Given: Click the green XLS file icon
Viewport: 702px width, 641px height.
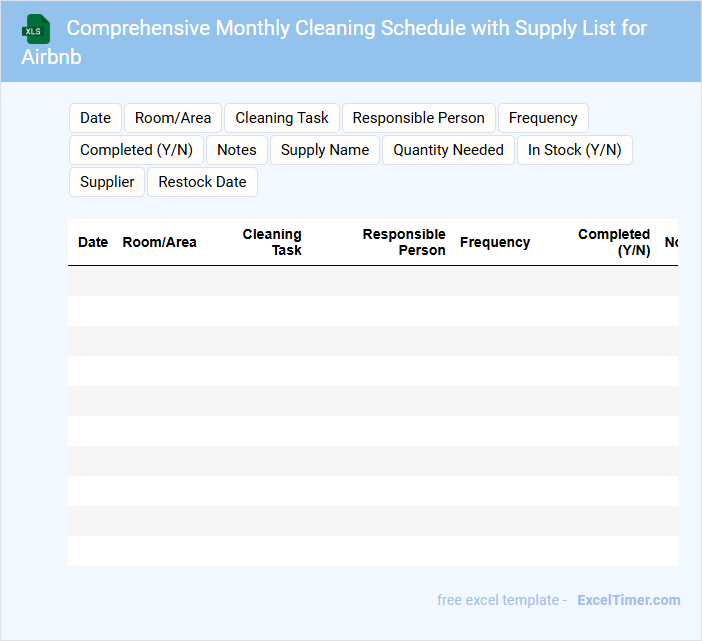Looking at the screenshot, I should [x=37, y=29].
